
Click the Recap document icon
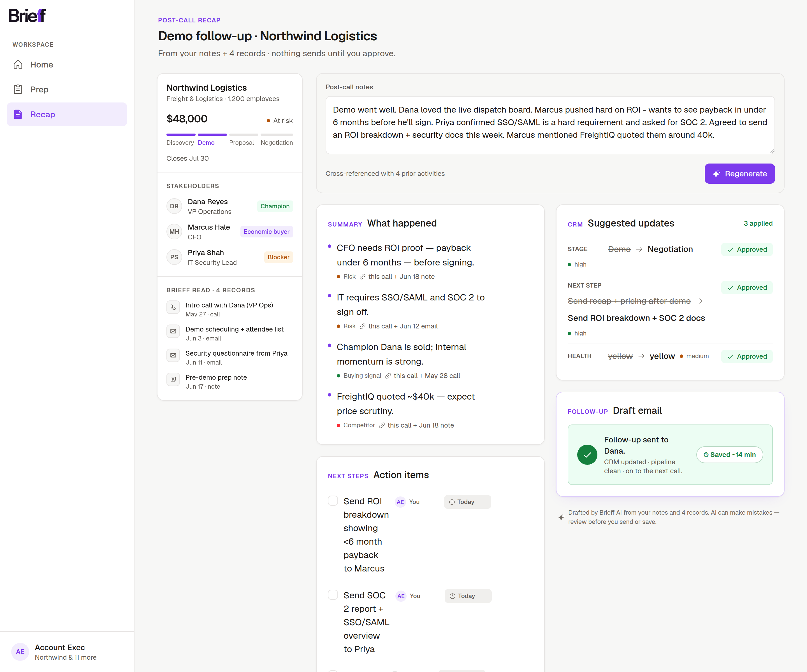[18, 115]
